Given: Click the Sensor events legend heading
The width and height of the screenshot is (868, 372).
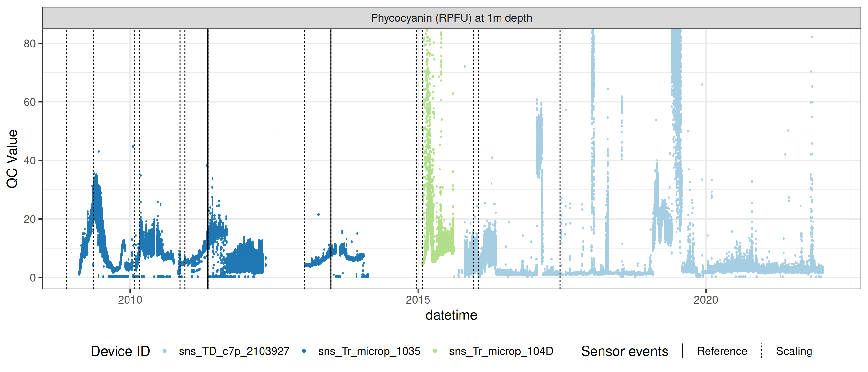Looking at the screenshot, I should (x=625, y=351).
